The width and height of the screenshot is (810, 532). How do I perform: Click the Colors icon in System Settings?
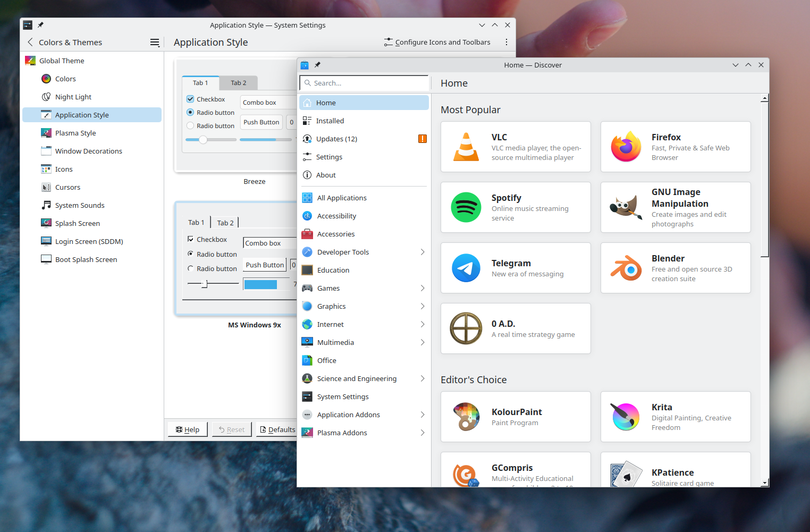[46, 79]
